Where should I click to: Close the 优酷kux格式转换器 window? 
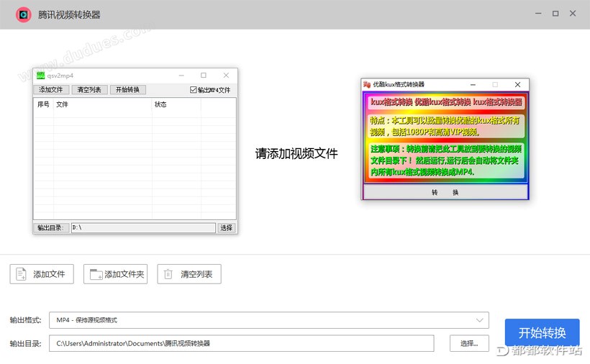tap(518, 85)
